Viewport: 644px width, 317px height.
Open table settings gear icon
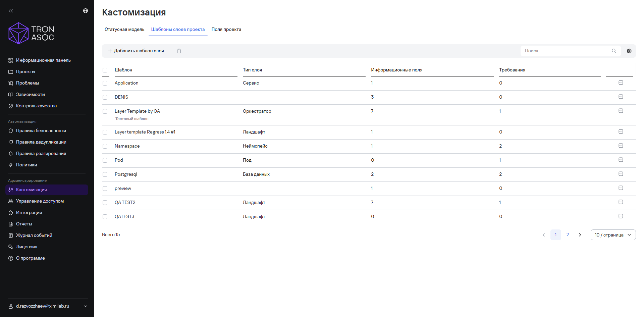(x=629, y=51)
